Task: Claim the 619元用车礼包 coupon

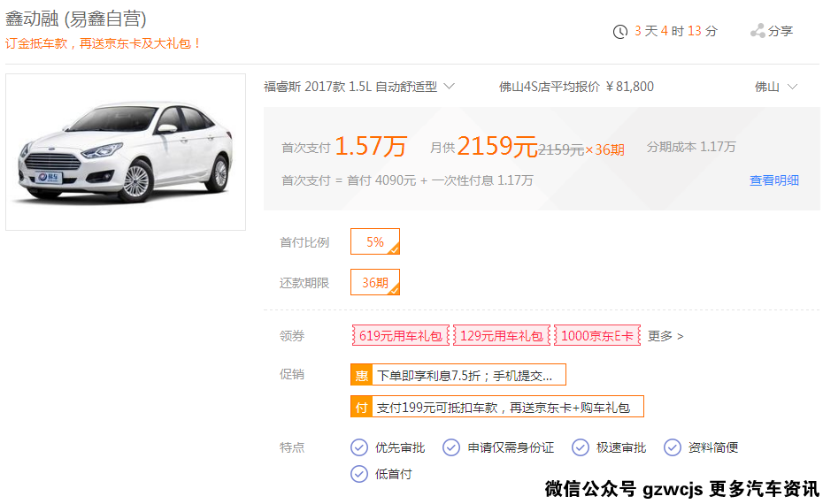Action: (401, 336)
